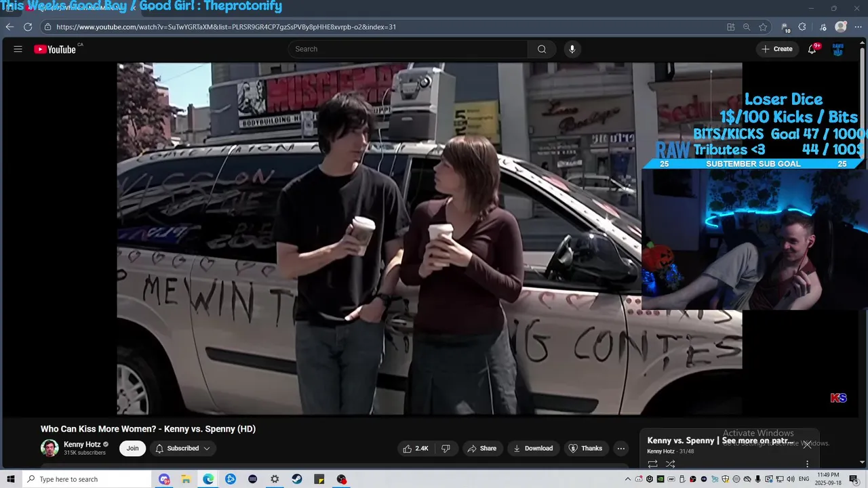
Task: Open the Windows Start menu
Action: click(x=11, y=479)
